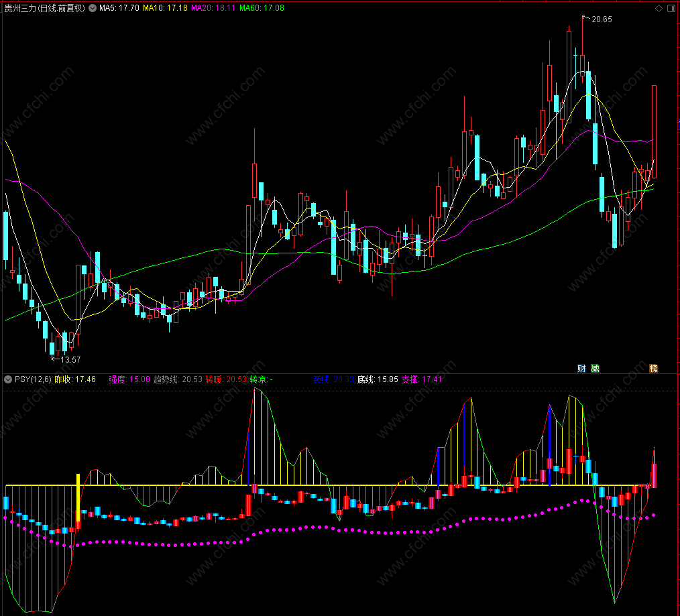Click the 支撑: 17.41 value
Viewport: 680px width, 616px height.
(422, 379)
